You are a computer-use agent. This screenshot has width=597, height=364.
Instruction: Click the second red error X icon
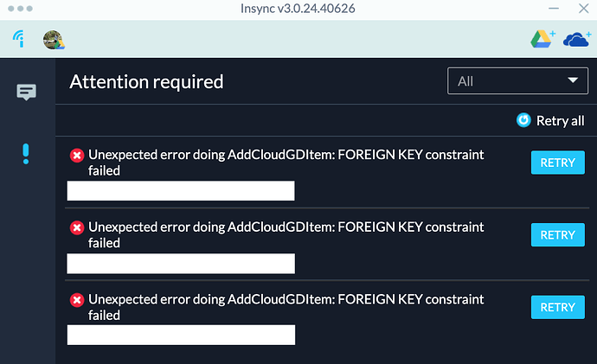pos(77,227)
